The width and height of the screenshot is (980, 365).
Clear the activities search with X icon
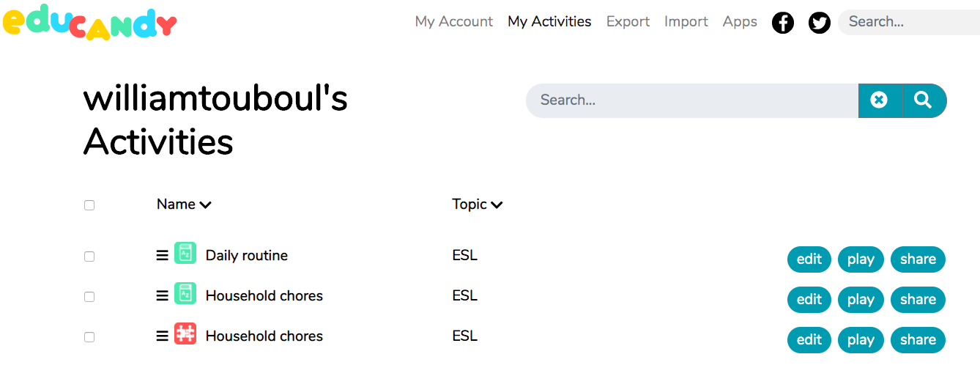(x=880, y=100)
